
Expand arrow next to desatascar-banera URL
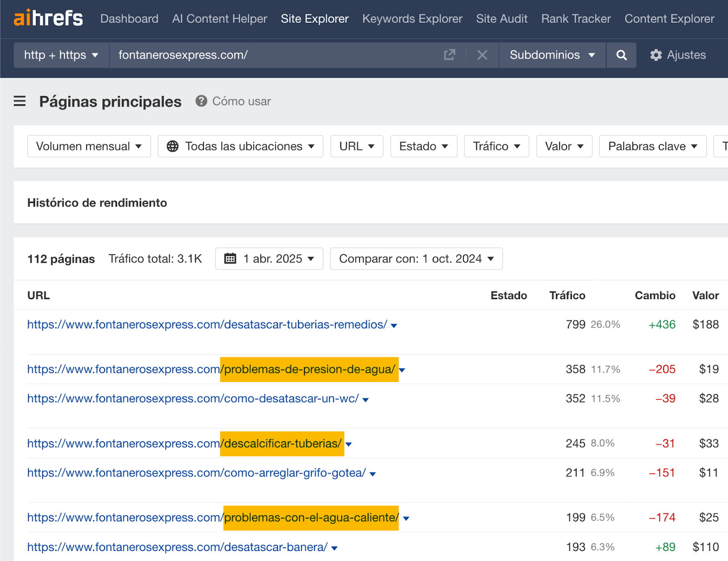pos(334,548)
